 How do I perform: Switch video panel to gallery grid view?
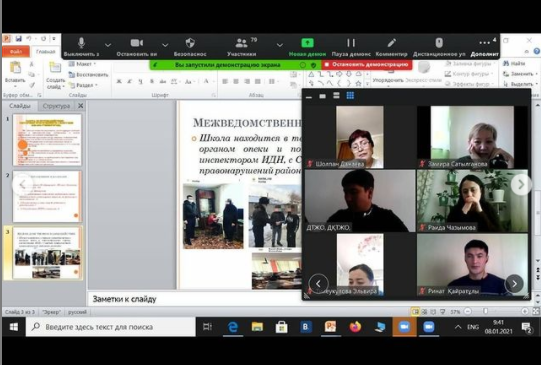pos(350,96)
